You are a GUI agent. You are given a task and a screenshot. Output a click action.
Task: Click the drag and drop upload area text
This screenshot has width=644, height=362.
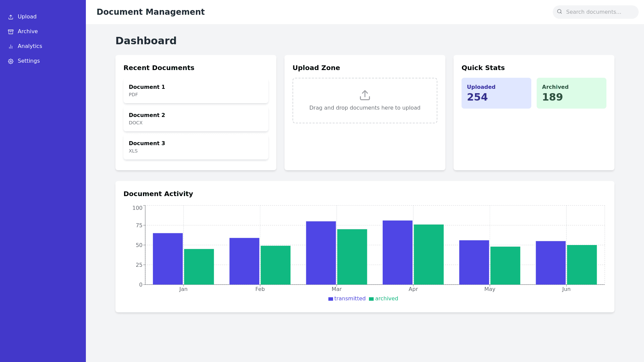point(365,108)
